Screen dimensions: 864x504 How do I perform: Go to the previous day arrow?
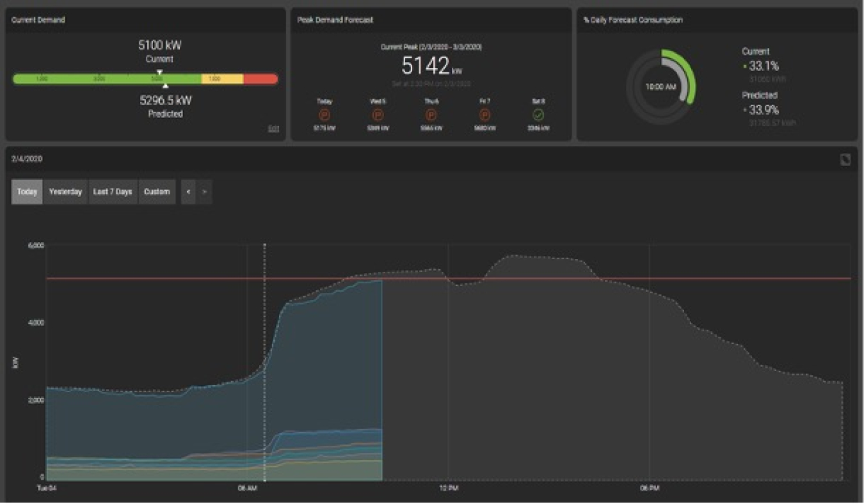(188, 192)
